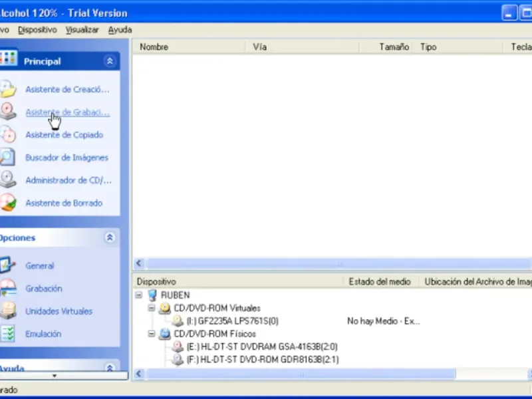
Task: Collapse the CD/DVD-ROM Físicos node
Action: 152,334
